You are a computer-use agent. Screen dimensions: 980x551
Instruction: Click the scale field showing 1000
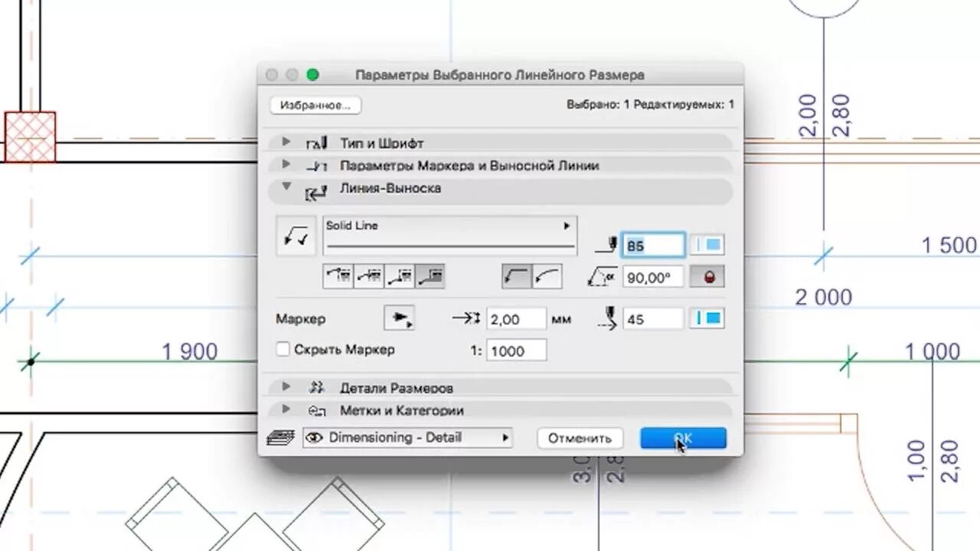(516, 350)
